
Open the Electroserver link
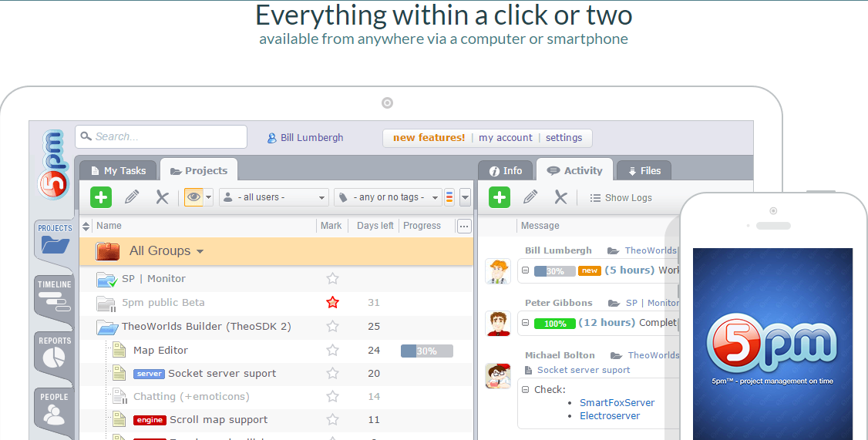(610, 416)
